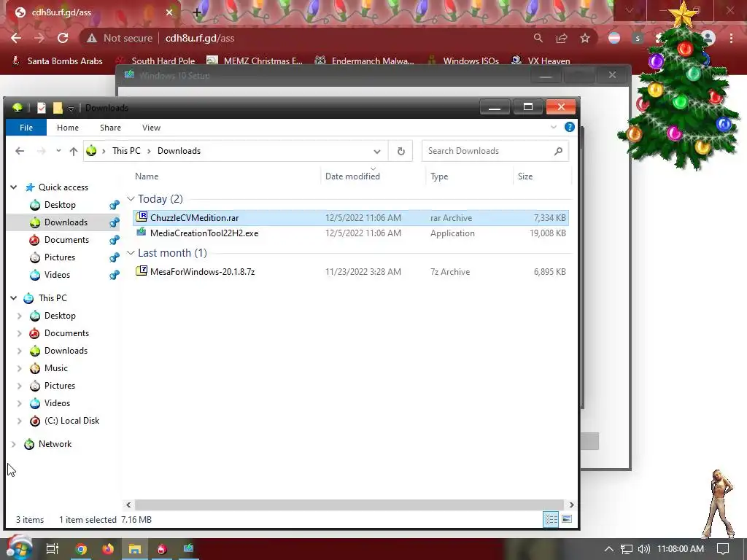Expand Music under This PC
This screenshot has width=747, height=560.
[x=20, y=368]
